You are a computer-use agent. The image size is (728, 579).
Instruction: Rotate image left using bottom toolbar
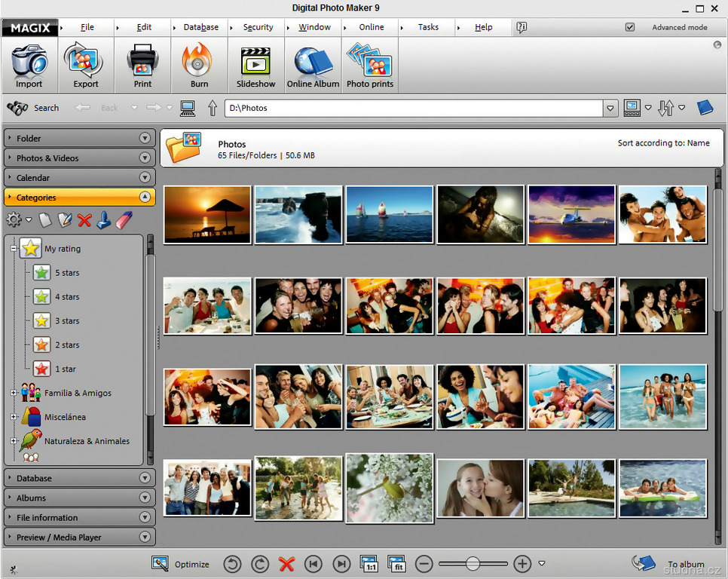click(233, 564)
